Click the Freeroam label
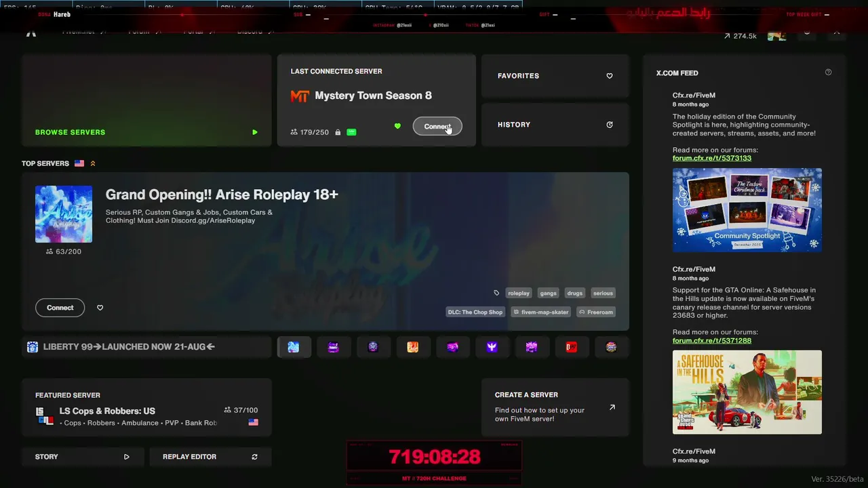868x488 pixels. click(x=596, y=312)
